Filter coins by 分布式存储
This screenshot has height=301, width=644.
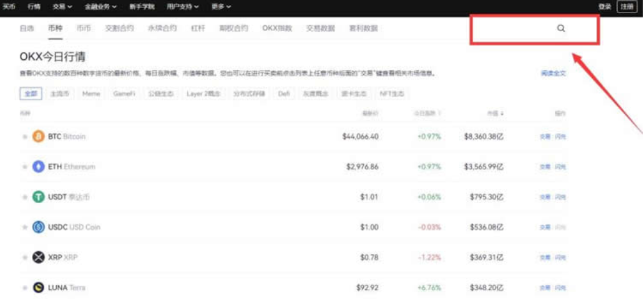[250, 94]
